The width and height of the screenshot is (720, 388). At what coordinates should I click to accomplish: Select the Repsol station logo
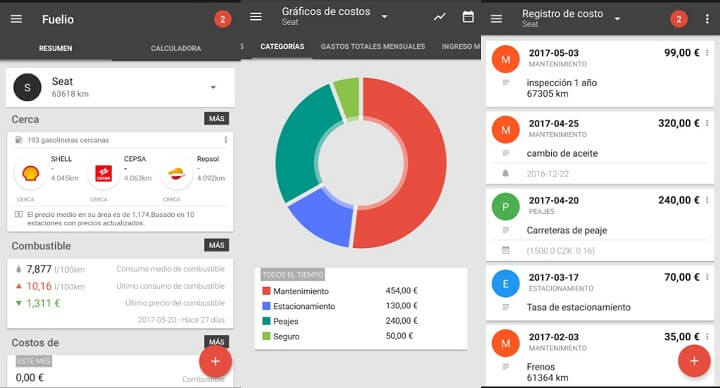click(176, 174)
